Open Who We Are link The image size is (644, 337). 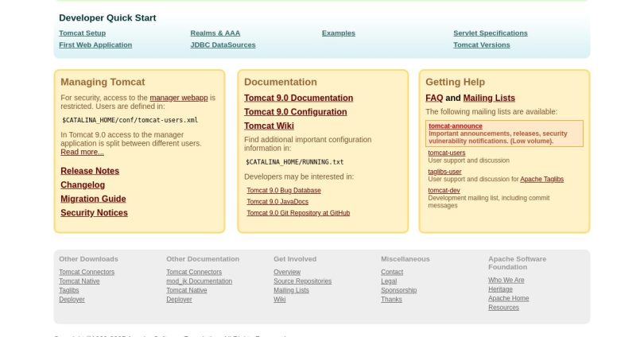(x=506, y=280)
